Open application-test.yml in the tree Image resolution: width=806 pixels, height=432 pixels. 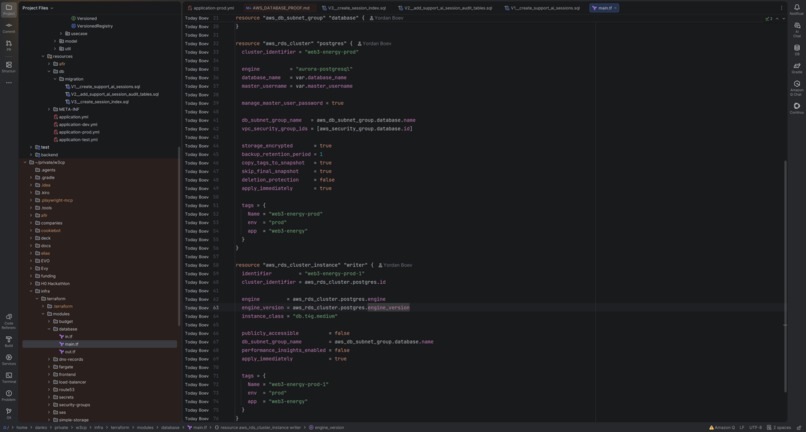(x=76, y=139)
